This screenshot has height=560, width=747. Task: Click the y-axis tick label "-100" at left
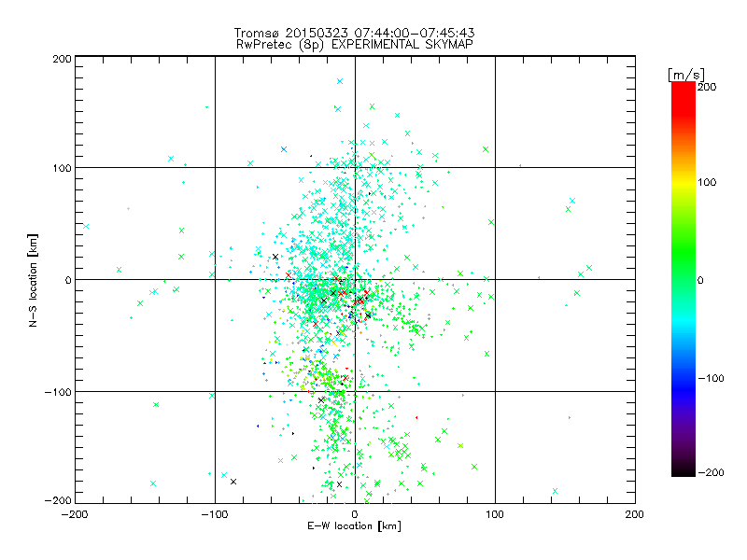58,392
